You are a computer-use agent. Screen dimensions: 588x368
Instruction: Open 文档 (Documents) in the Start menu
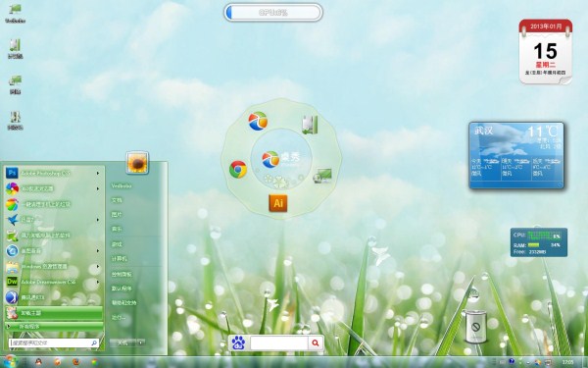pyautogui.click(x=117, y=200)
